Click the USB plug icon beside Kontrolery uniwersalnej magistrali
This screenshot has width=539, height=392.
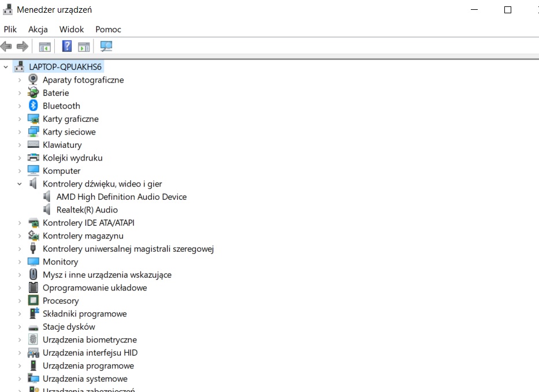(33, 248)
